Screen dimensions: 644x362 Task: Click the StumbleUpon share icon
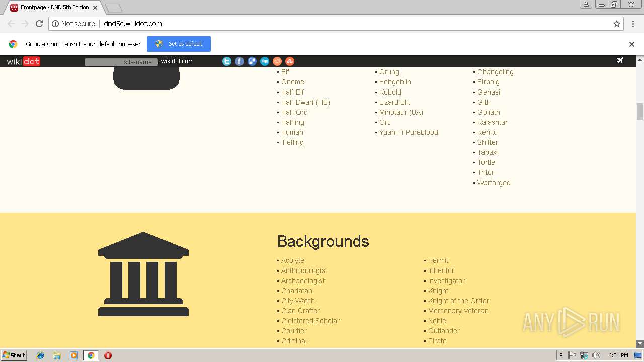(290, 61)
